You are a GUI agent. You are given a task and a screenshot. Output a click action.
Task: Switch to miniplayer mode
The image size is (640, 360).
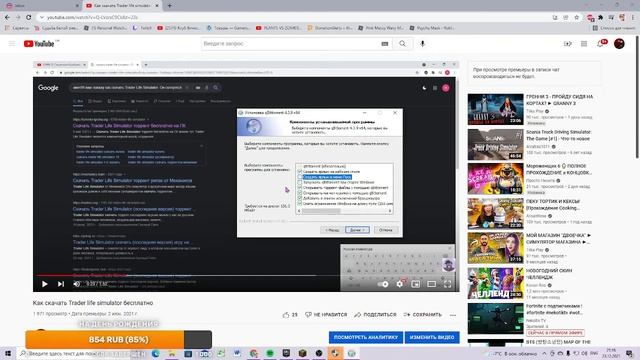(x=416, y=284)
